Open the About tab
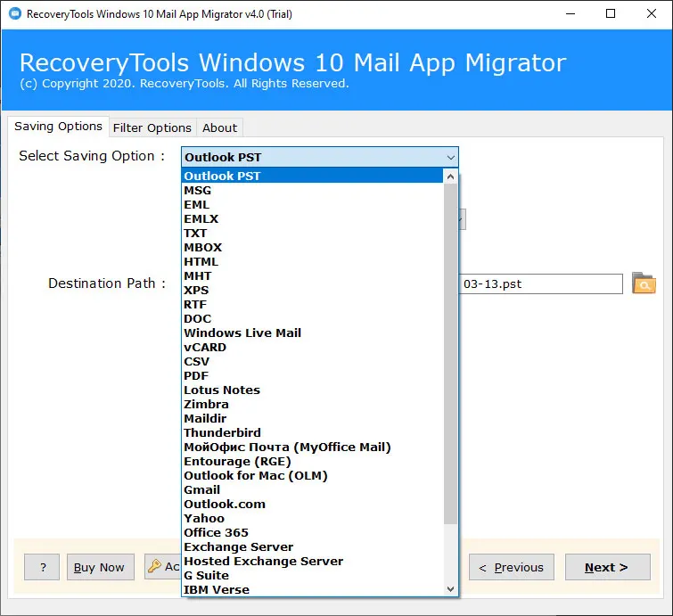 219,127
